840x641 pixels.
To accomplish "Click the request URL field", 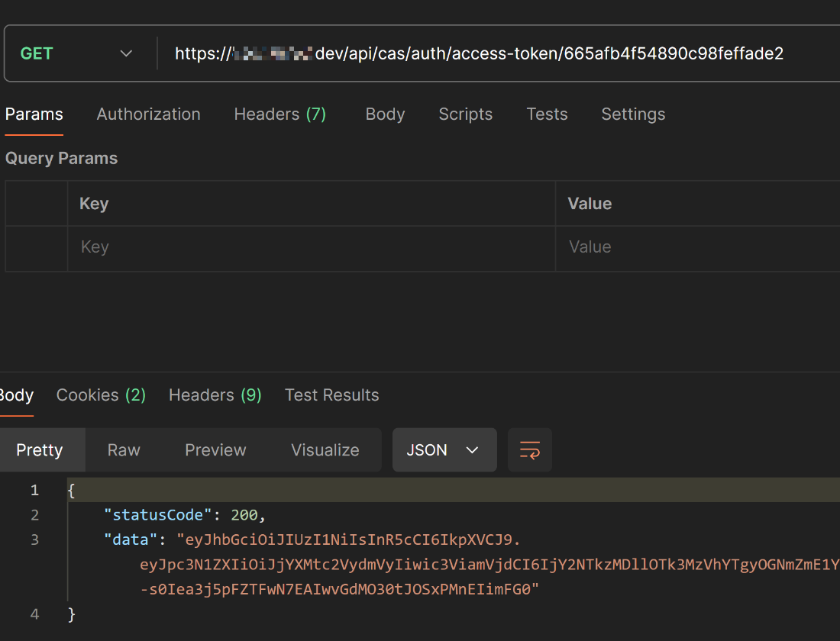I will (x=498, y=53).
